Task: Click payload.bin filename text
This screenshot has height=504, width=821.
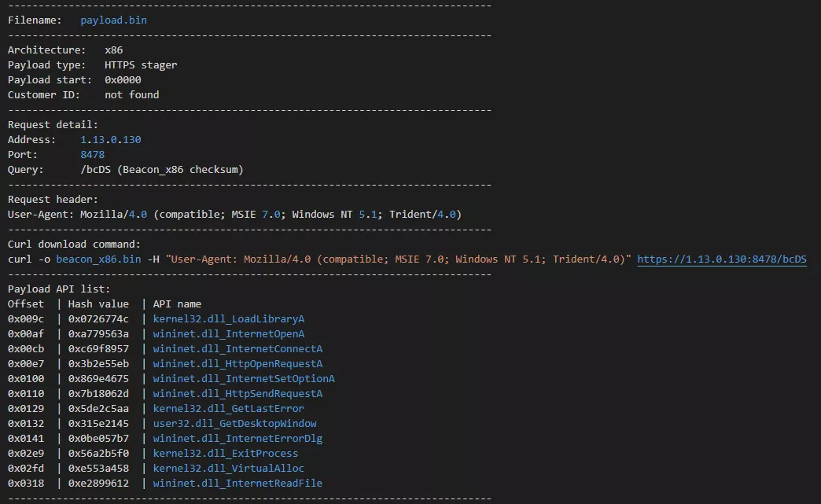Action: tap(113, 20)
